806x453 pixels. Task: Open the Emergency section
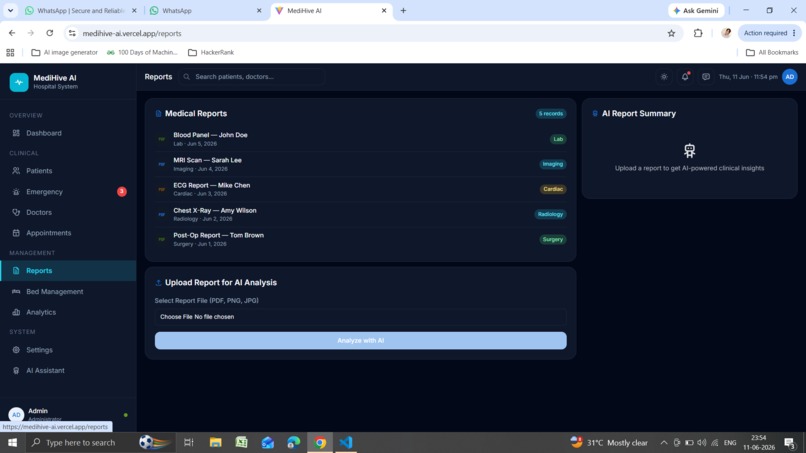[x=68, y=192]
